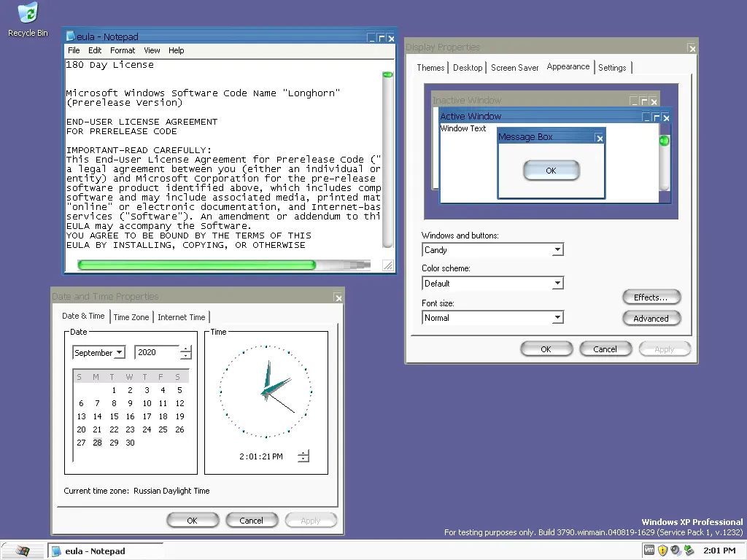Expand the month dropdown showing September
The height and width of the screenshot is (560, 747).
click(120, 353)
